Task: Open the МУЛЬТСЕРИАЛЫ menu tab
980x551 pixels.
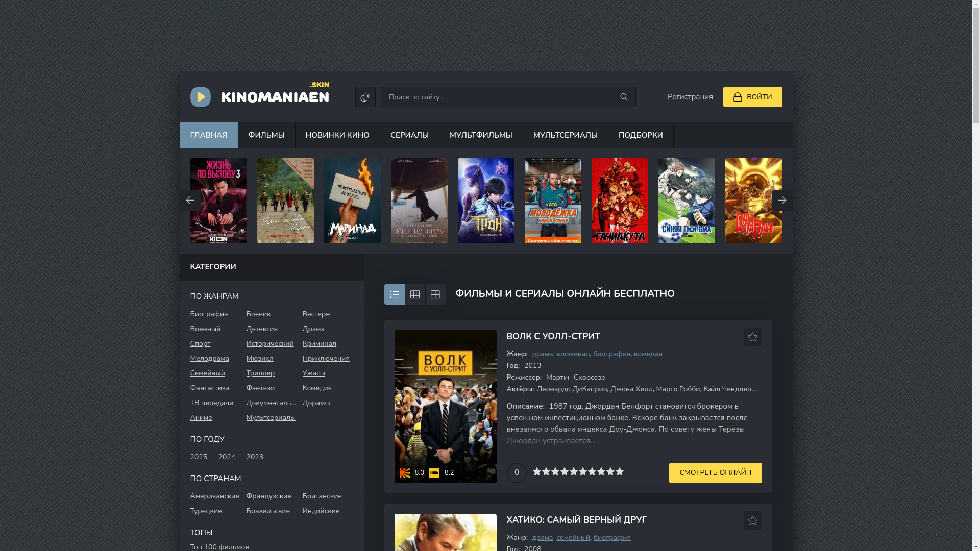Action: [x=565, y=135]
